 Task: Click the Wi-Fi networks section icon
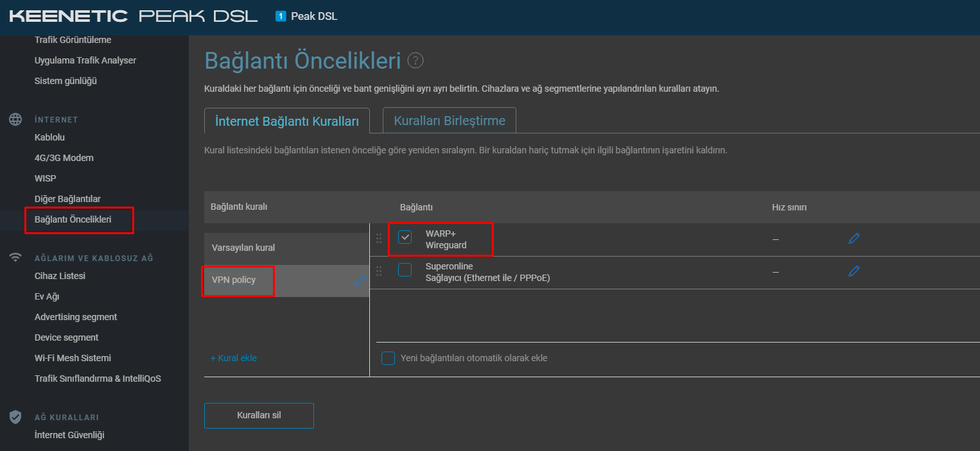click(x=15, y=258)
